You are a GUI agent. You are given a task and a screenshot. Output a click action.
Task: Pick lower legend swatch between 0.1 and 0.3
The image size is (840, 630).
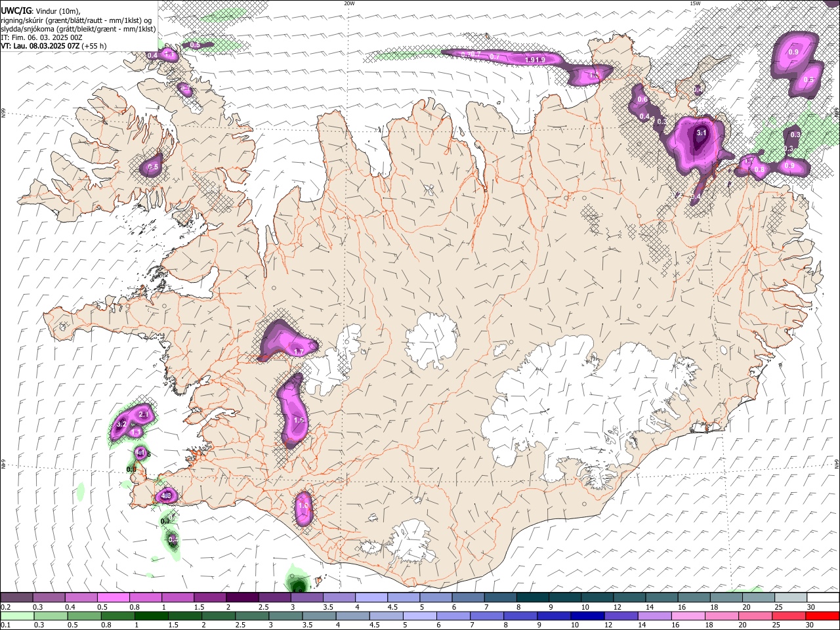16,616
